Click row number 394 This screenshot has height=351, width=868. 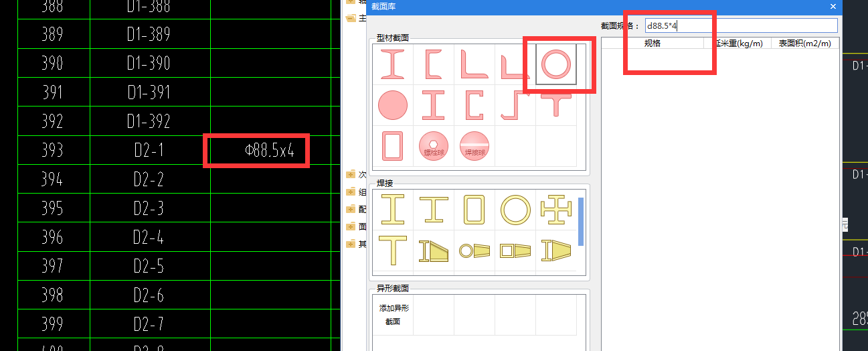click(52, 180)
